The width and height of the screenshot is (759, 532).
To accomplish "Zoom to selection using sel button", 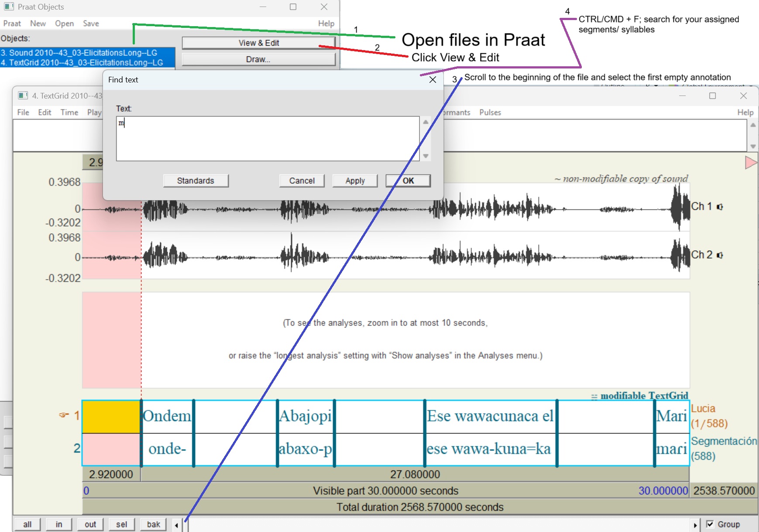I will pyautogui.click(x=121, y=524).
